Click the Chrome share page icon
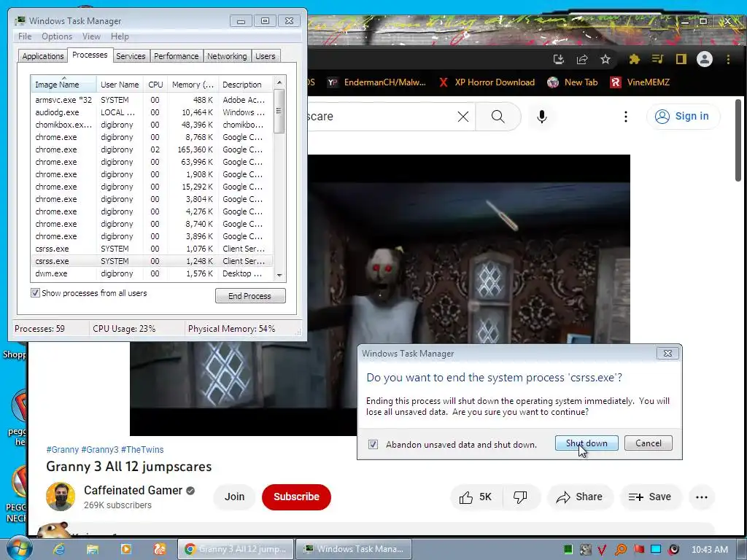Viewport: 747px width, 560px height. 581,59
